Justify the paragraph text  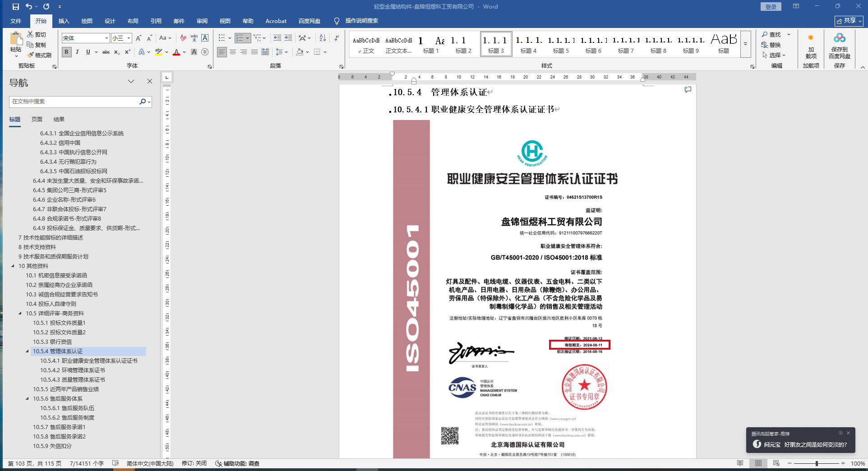(254, 52)
